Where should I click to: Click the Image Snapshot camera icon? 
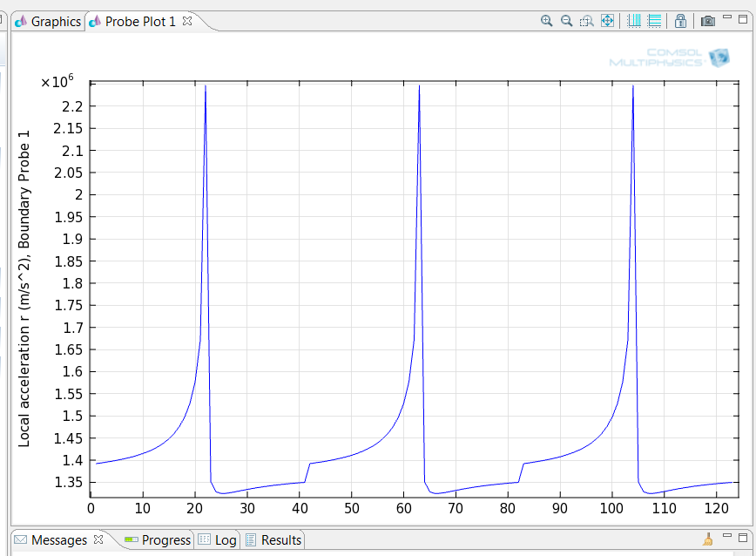(708, 21)
